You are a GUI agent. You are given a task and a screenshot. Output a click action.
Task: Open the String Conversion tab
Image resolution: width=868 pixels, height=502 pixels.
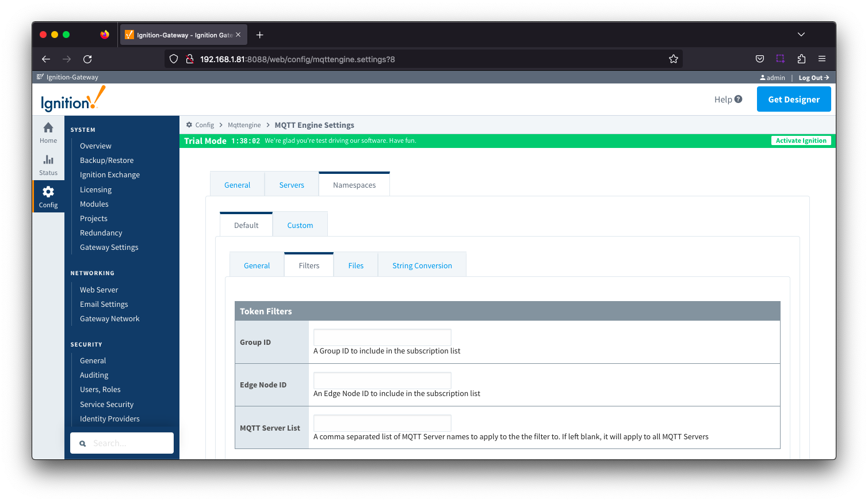(422, 265)
